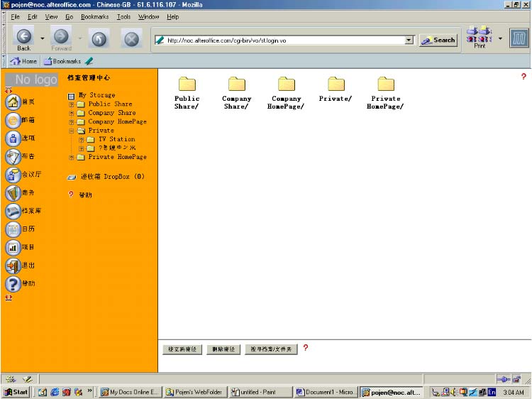Open the View menu
Image resolution: width=532 pixels, height=399 pixels.
pyautogui.click(x=51, y=16)
